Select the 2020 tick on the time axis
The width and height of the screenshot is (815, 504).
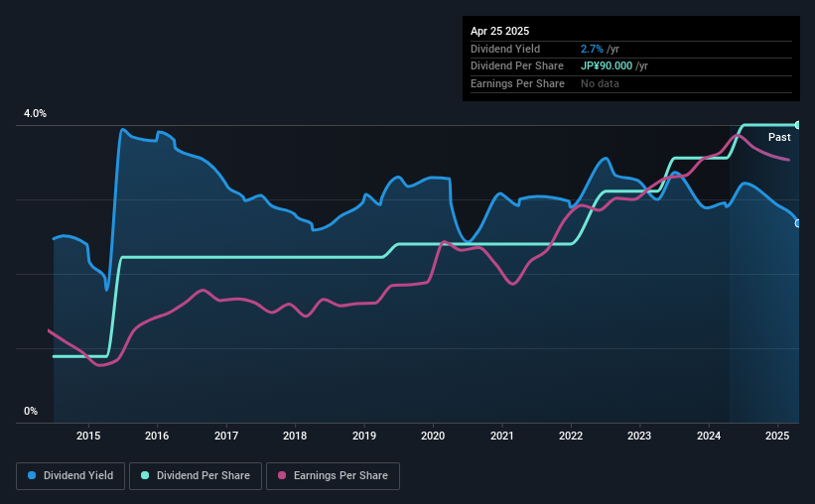click(x=433, y=436)
